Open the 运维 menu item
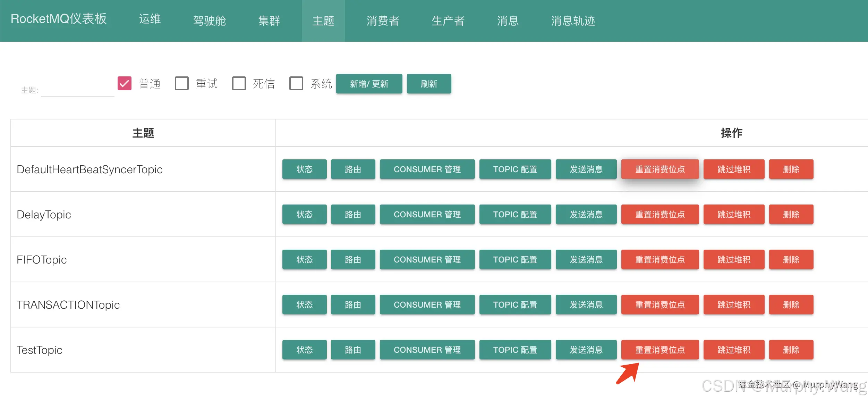868x400 pixels. 150,19
